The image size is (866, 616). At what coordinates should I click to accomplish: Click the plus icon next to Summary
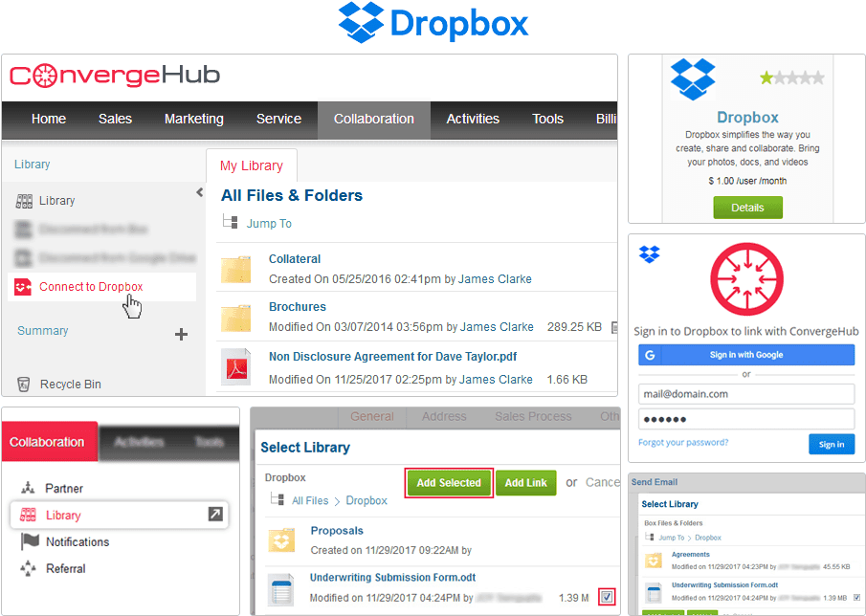[181, 335]
